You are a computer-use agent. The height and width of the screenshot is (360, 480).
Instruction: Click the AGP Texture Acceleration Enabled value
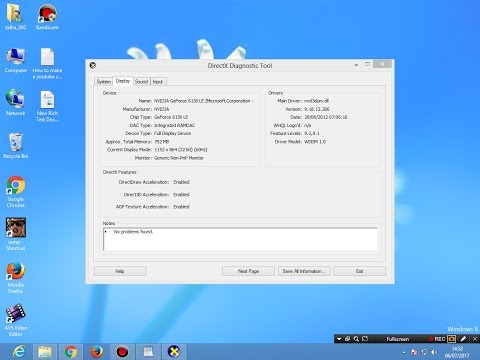pyautogui.click(x=181, y=207)
